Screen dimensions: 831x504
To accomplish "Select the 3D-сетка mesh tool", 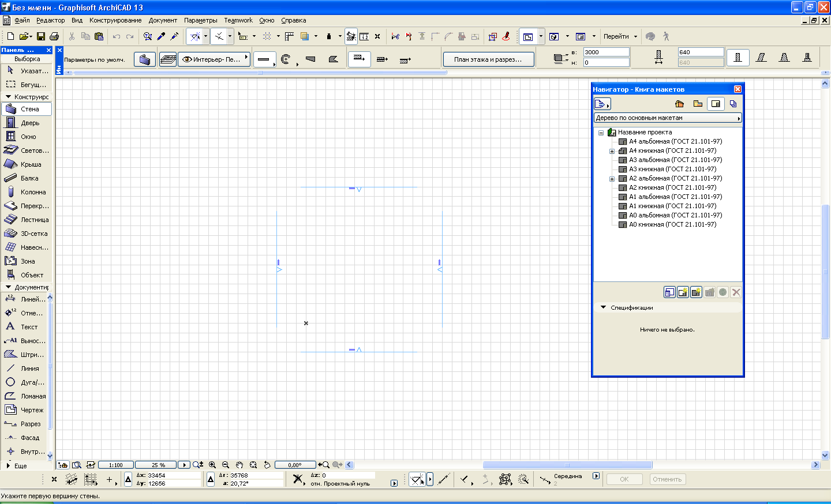I will 27,234.
